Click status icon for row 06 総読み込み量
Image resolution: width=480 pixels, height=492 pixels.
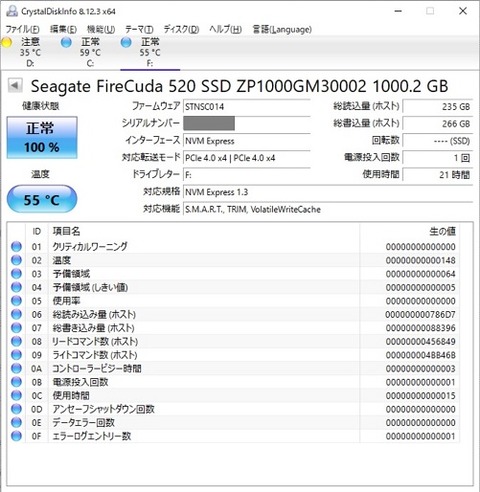(x=16, y=314)
